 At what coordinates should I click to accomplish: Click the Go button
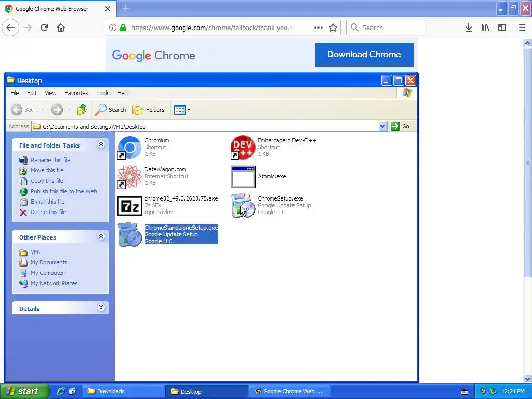[x=400, y=126]
